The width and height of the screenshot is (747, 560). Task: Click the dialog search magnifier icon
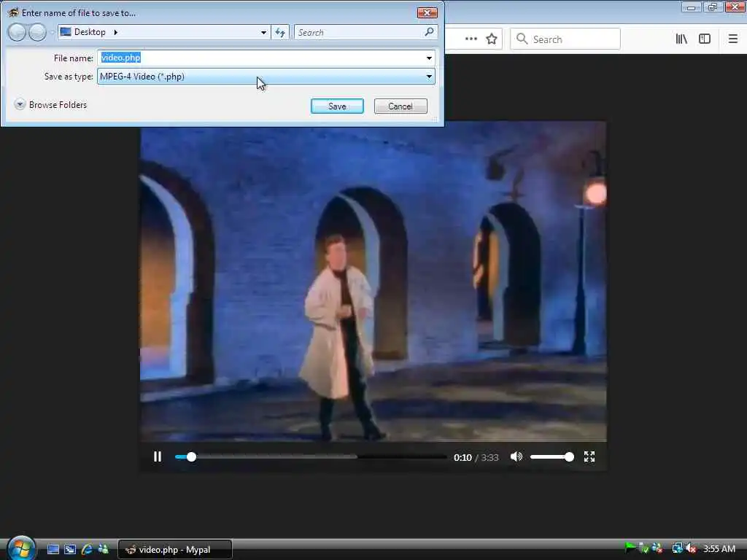[x=429, y=32]
